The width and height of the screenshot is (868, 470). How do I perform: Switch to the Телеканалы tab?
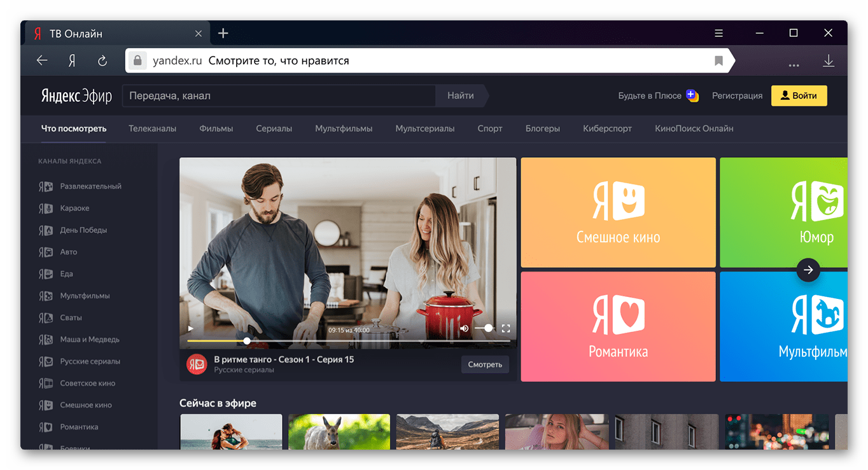point(152,128)
